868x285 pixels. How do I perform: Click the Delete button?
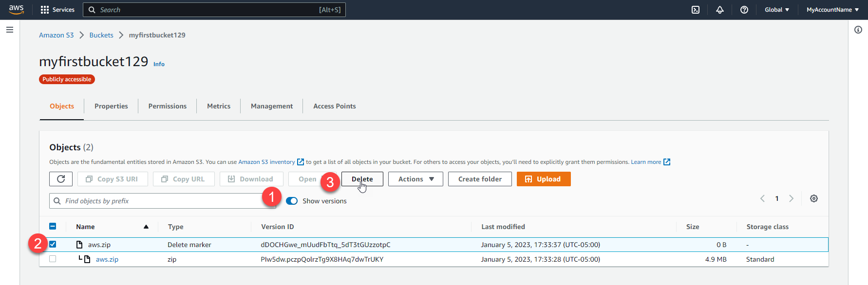click(x=362, y=179)
